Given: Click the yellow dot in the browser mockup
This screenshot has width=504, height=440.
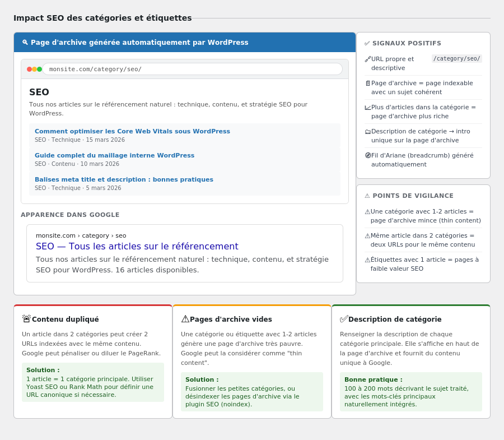Looking at the screenshot, I should [34, 69].
